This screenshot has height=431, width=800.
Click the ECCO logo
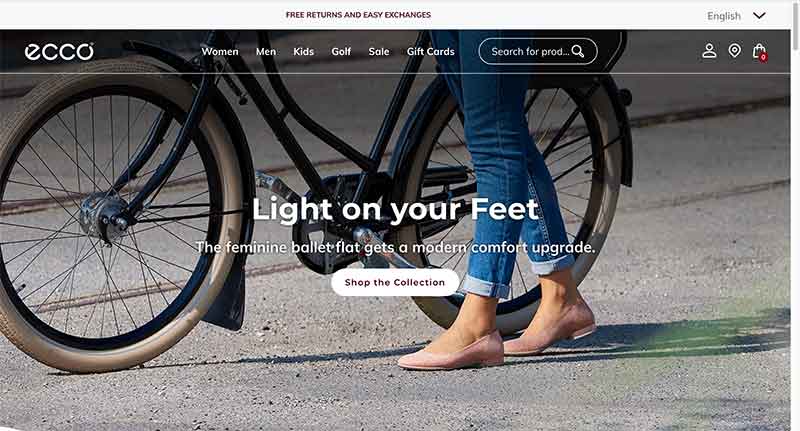(59, 52)
